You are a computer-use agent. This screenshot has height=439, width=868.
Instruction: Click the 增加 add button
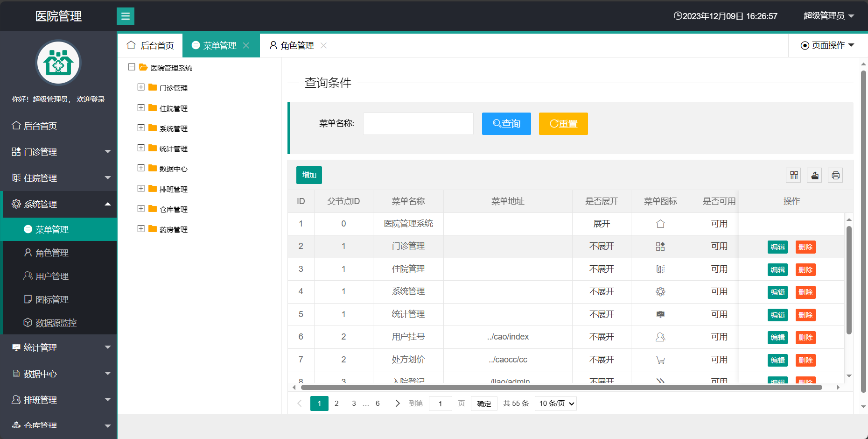tap(309, 175)
